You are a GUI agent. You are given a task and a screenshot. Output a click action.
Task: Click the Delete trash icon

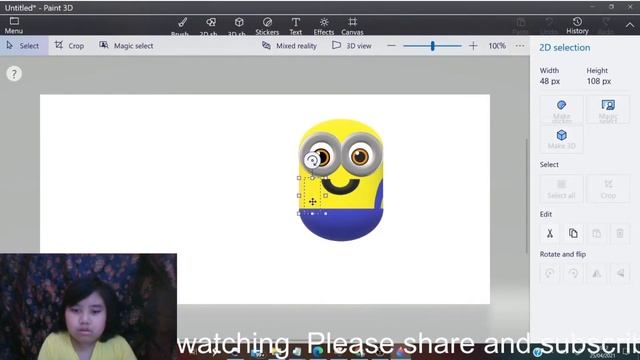620,233
